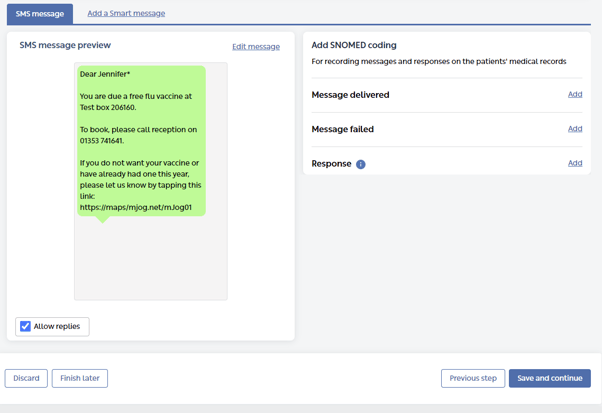This screenshot has width=602, height=413.
Task: Switch to the SMS message tab
Action: [40, 14]
